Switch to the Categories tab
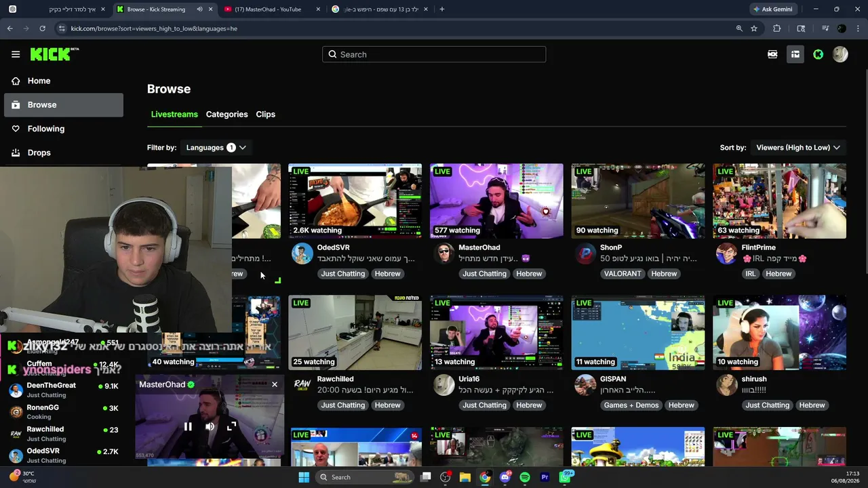Viewport: 868px width, 488px height. 226,114
